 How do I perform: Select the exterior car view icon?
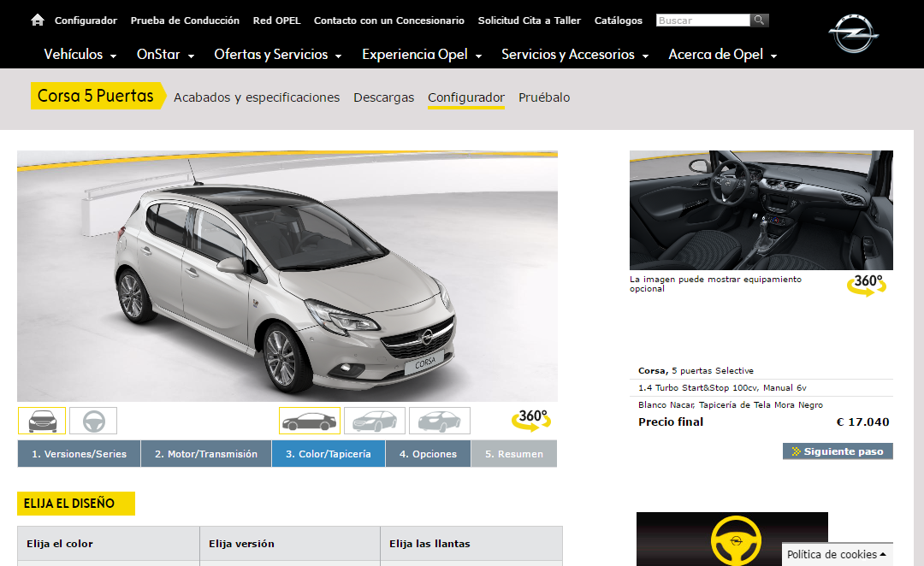[42, 421]
